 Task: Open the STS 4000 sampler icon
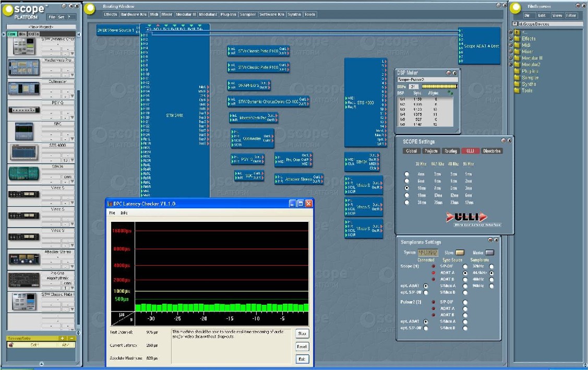pos(23,151)
